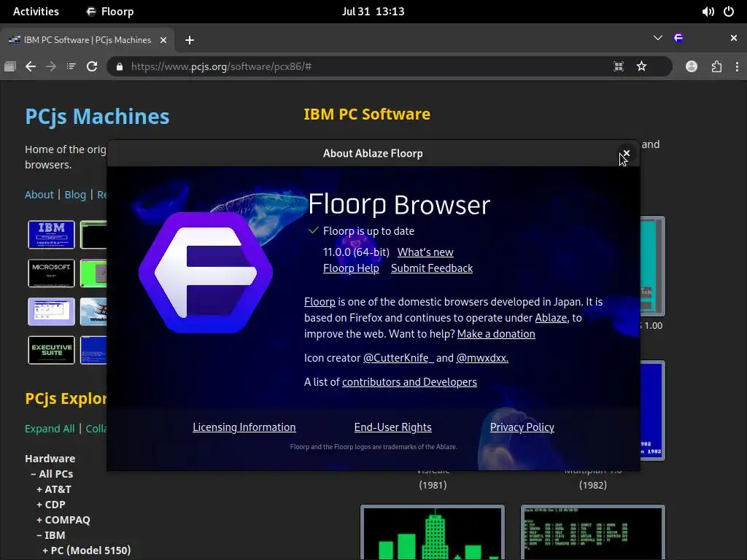Click the green bar chart screenshot thumbnail
This screenshot has width=747, height=560.
[433, 532]
